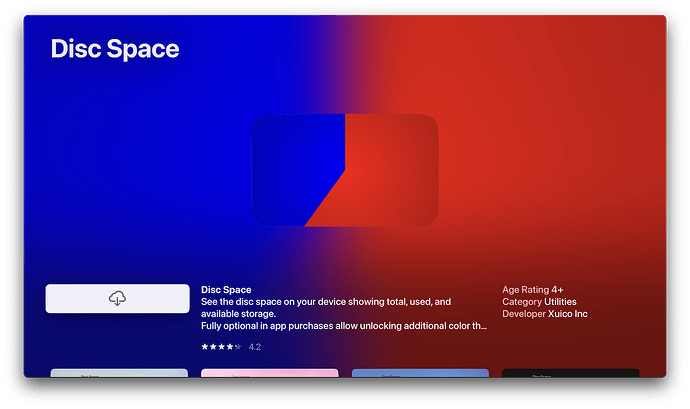Select the bold 'Disc Space' description heading
Viewport: 690px width, 409px height.
pyautogui.click(x=226, y=290)
